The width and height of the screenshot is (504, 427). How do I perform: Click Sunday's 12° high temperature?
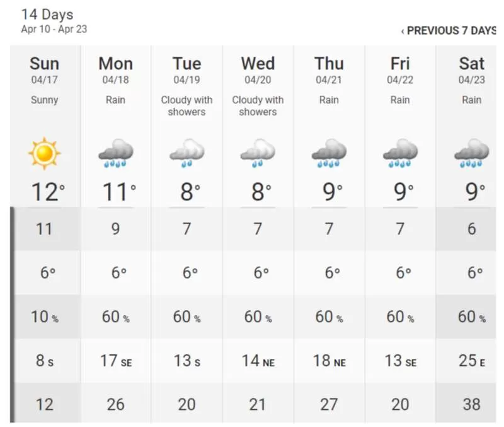pos(49,192)
